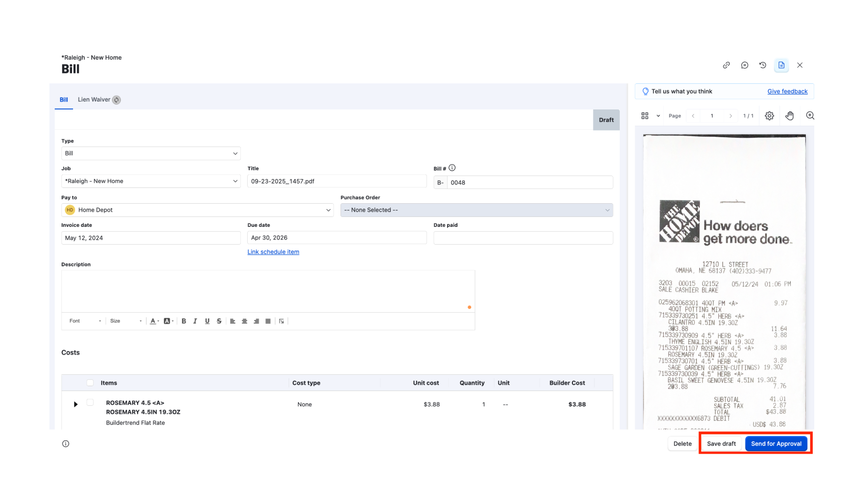Expand the thumbnail view options chevron
The width and height of the screenshot is (868, 503).
(658, 116)
